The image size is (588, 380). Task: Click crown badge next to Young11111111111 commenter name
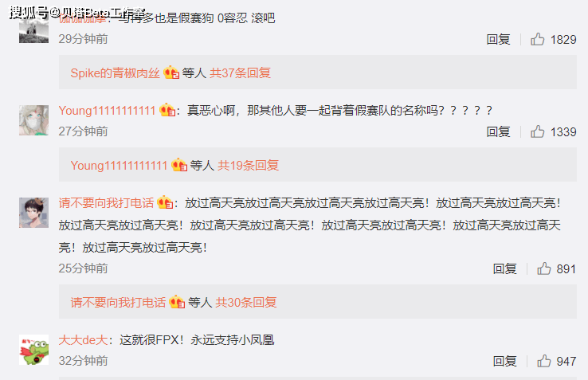point(167,110)
